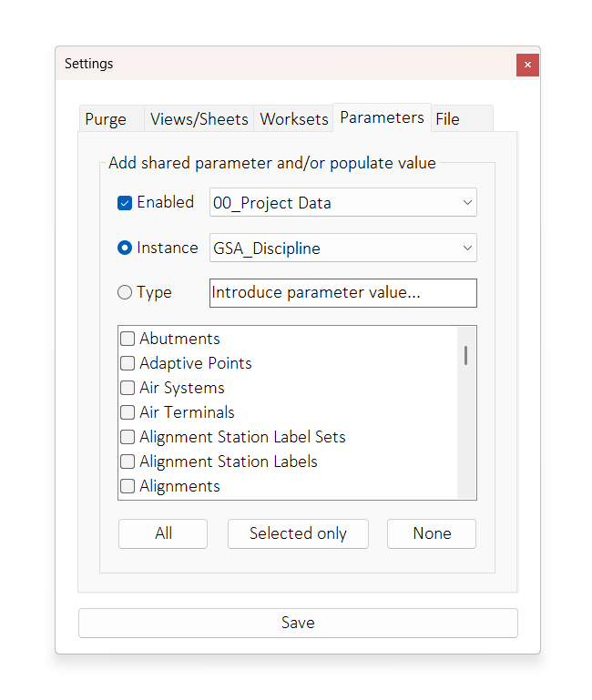The image size is (592, 700).
Task: Open the Views/Sheets tab
Action: tap(199, 119)
